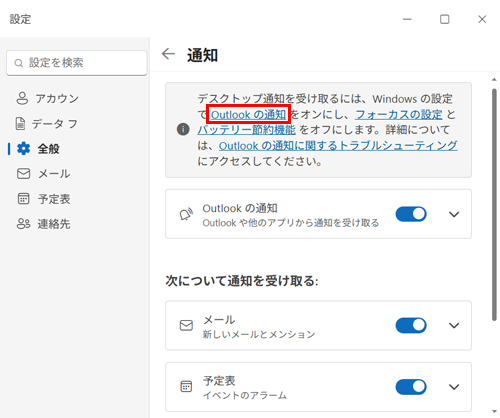Minimize the 設定 window

(407, 19)
